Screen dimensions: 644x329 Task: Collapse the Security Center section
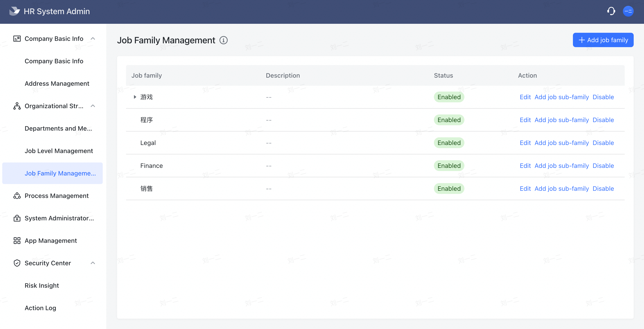pyautogui.click(x=93, y=263)
